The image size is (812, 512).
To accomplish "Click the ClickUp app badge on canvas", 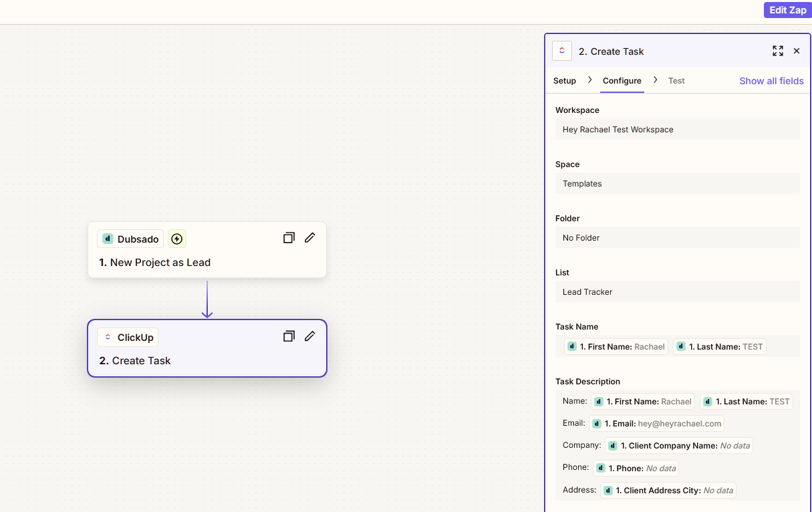I will pos(128,338).
